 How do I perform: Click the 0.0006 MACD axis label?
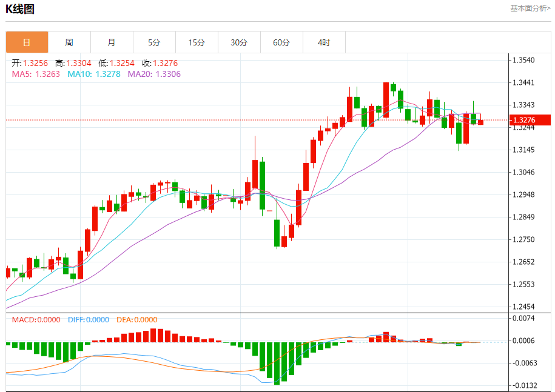tap(523, 341)
